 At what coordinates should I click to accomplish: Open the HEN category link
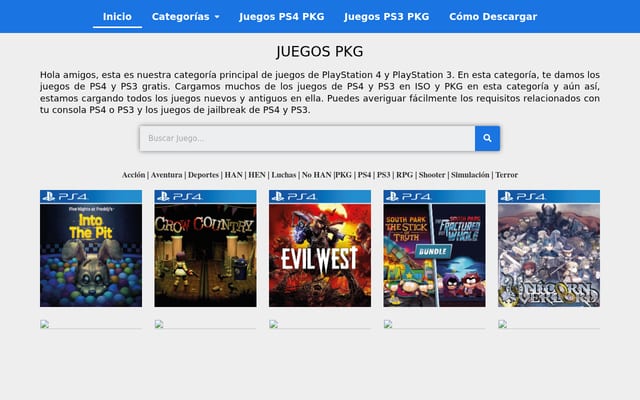point(257,175)
